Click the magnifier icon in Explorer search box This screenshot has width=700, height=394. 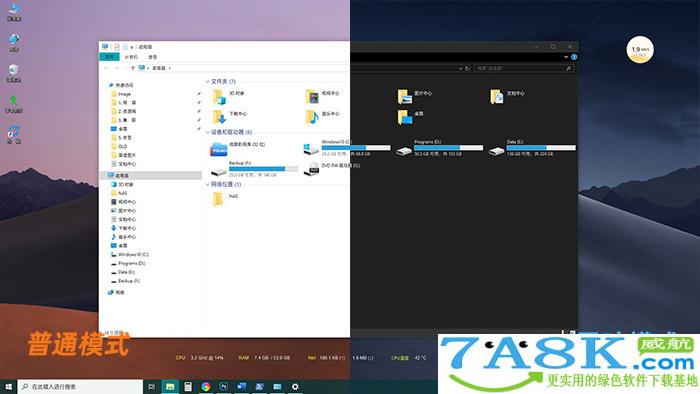568,68
